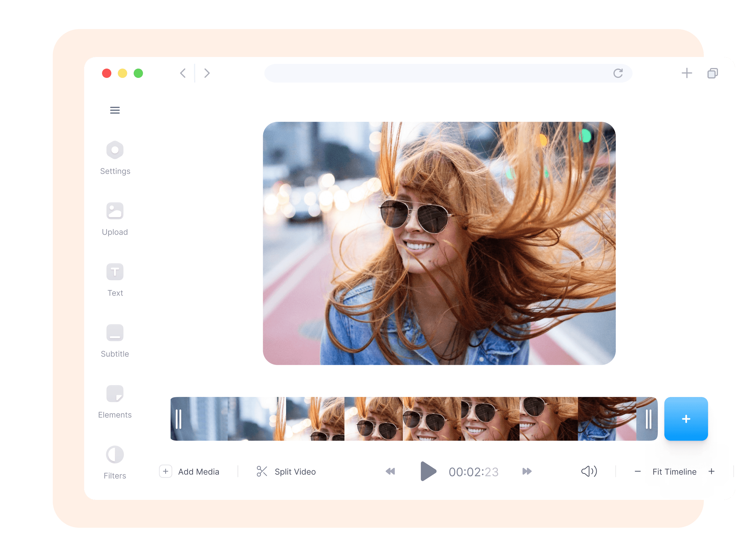756x558 pixels.
Task: Select the Fit Timeline option
Action: (x=674, y=471)
